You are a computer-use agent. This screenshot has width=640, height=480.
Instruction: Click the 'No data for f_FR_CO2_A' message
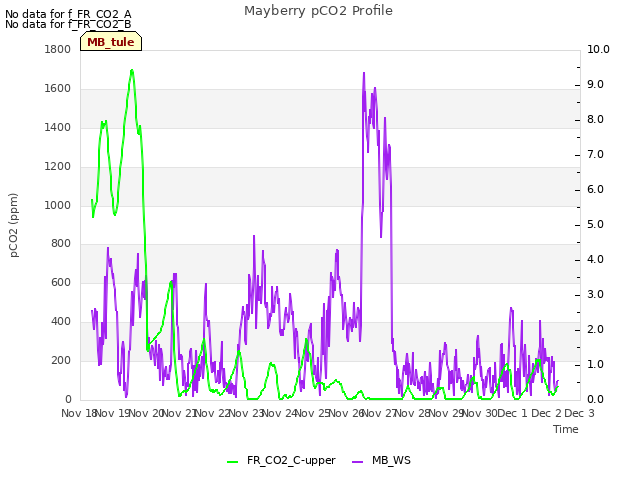(68, 14)
